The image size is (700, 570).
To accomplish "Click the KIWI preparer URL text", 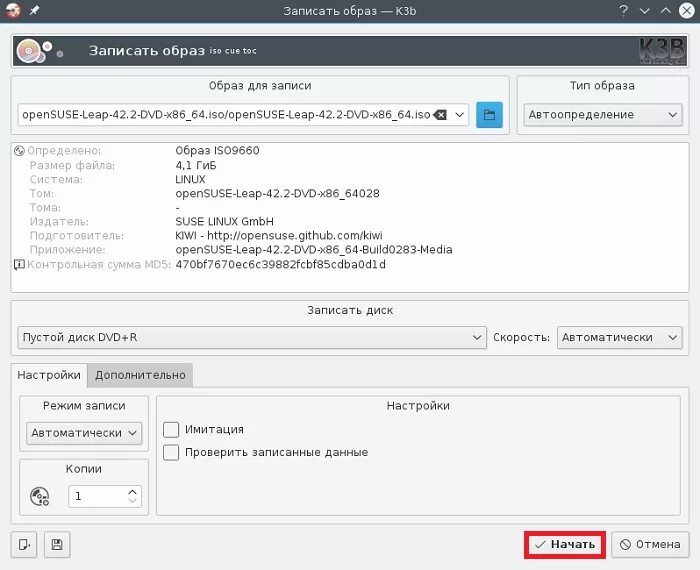I will click(x=279, y=236).
